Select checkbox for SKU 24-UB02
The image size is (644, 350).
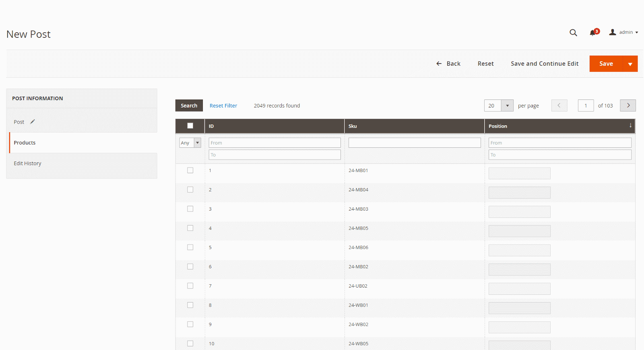[190, 286]
